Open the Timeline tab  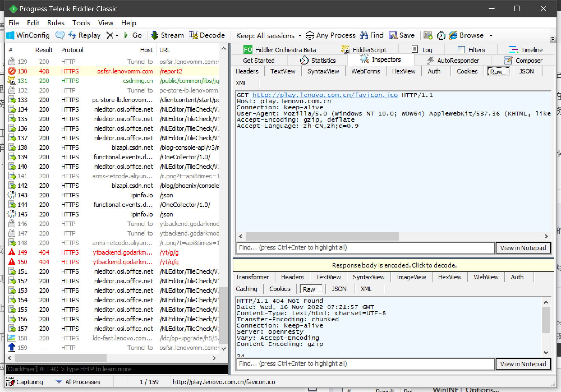click(x=526, y=50)
